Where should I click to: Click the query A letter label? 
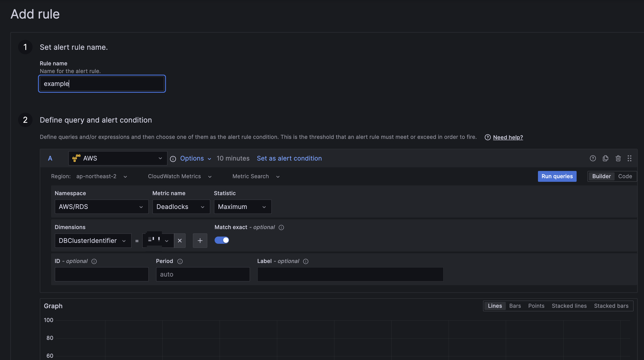(x=50, y=158)
